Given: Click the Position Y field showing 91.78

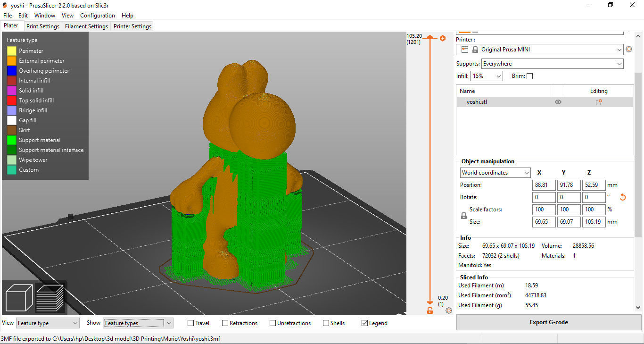Looking at the screenshot, I should click(569, 185).
